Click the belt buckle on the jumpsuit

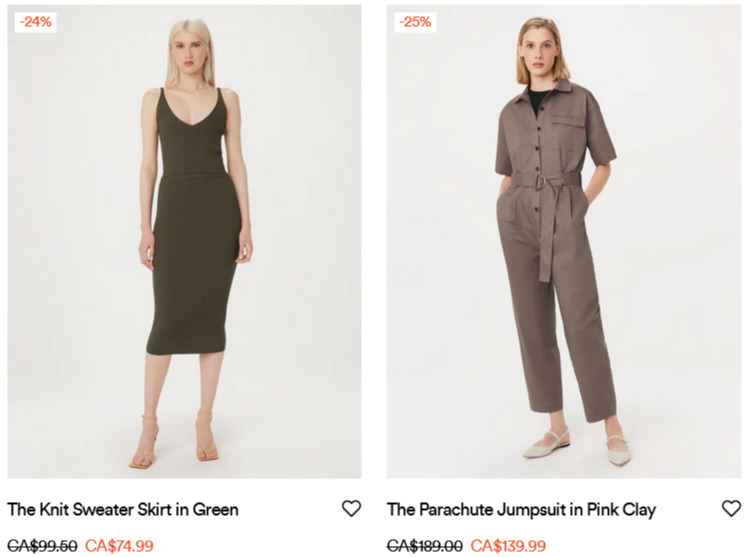coord(541,181)
